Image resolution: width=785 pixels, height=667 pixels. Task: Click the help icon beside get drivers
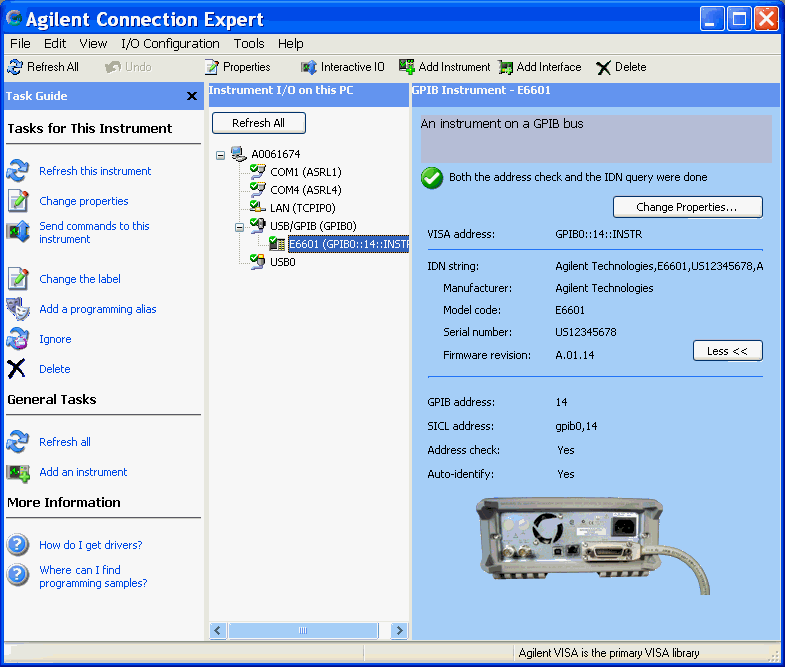(18, 545)
